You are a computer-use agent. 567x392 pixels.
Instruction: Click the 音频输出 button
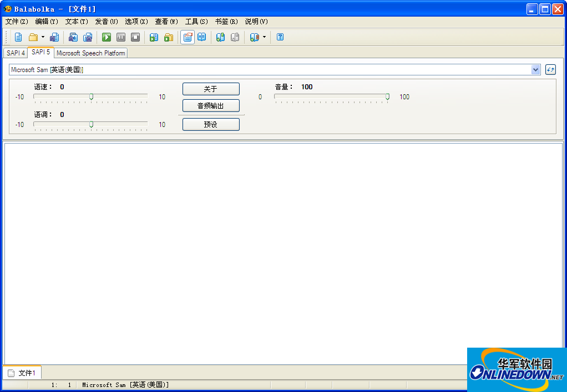click(x=211, y=106)
